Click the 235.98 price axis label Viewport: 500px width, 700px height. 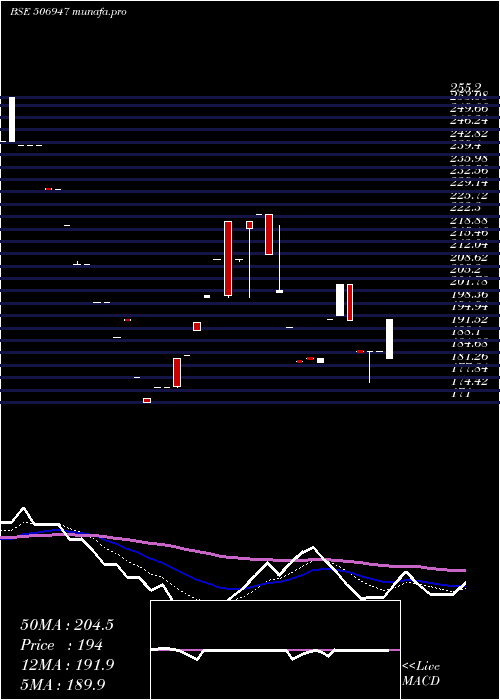coord(469,158)
